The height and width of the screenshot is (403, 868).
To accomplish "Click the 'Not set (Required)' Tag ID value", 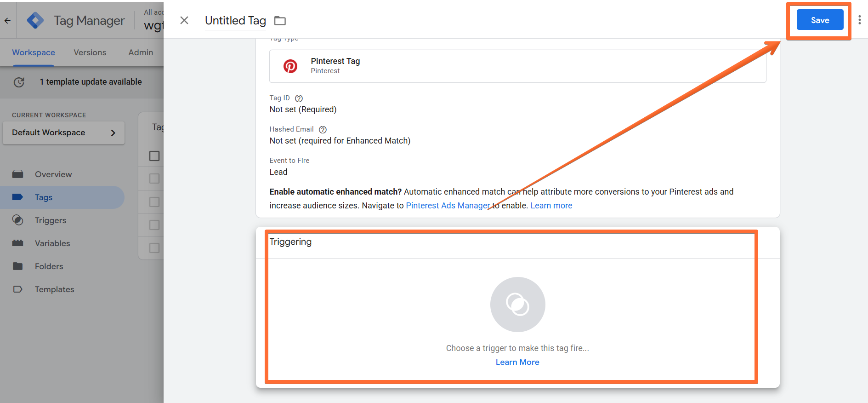I will pyautogui.click(x=303, y=109).
